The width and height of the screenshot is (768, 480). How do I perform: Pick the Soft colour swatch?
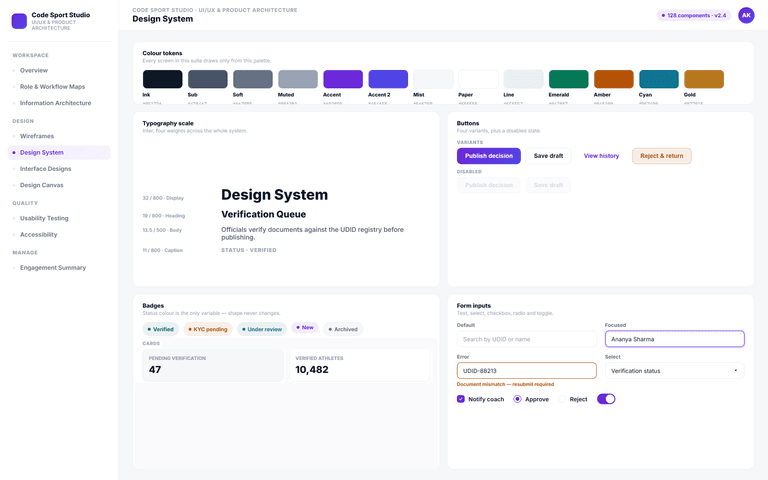point(253,79)
